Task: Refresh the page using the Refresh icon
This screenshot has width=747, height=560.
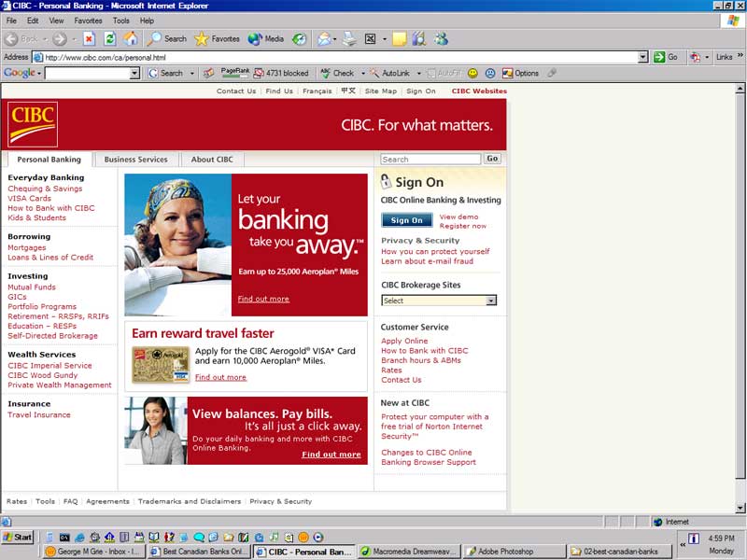Action: (110, 39)
